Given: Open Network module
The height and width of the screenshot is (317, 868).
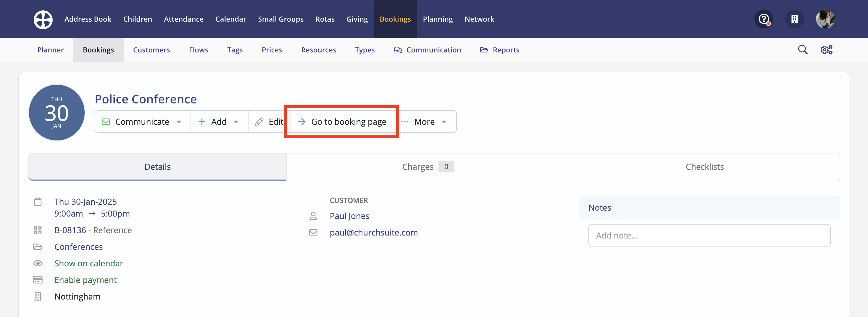Looking at the screenshot, I should point(479,19).
